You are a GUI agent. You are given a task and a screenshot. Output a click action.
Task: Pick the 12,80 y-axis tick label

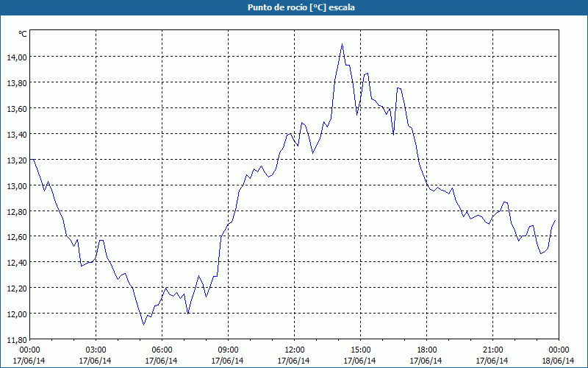tap(17, 211)
